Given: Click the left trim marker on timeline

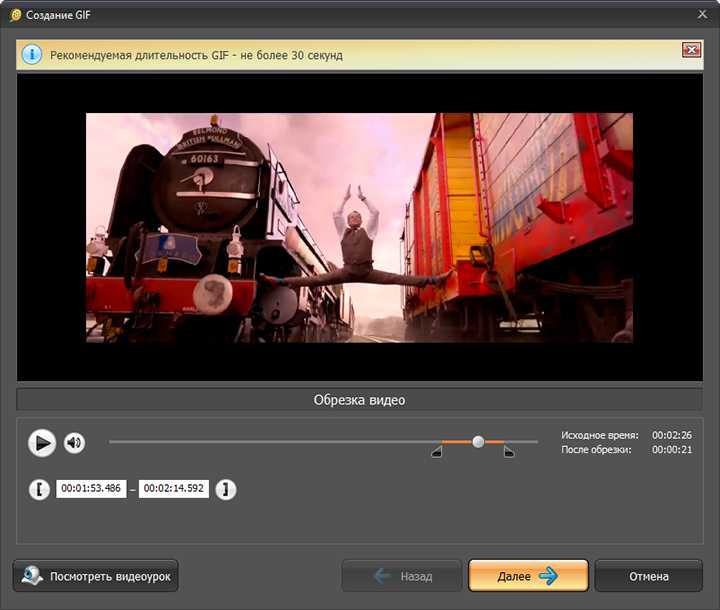Looking at the screenshot, I should pyautogui.click(x=437, y=452).
